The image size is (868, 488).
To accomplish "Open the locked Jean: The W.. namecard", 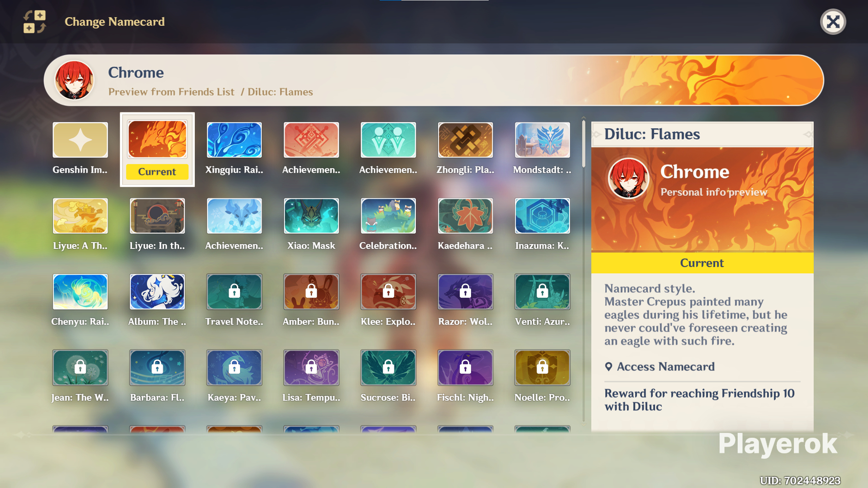I will pyautogui.click(x=80, y=367).
